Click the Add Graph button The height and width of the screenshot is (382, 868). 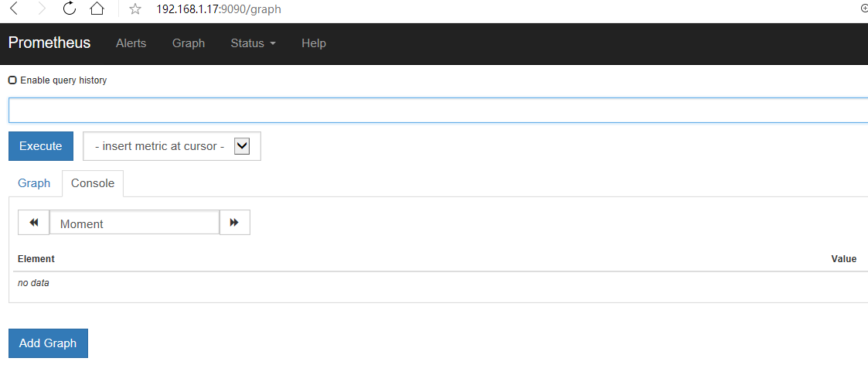coord(48,343)
